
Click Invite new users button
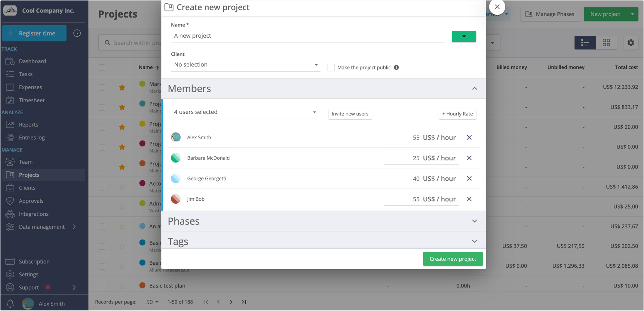click(x=350, y=114)
